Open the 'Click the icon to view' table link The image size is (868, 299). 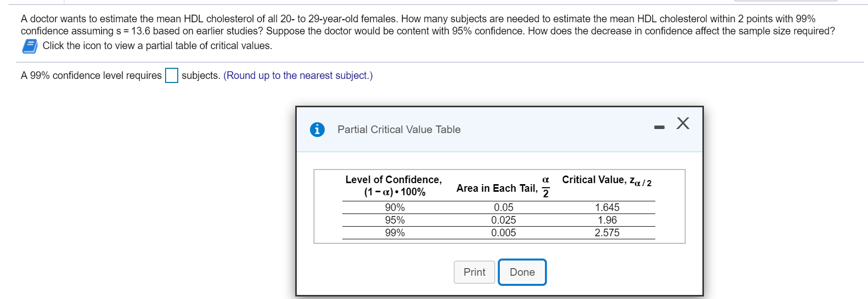pos(157,46)
